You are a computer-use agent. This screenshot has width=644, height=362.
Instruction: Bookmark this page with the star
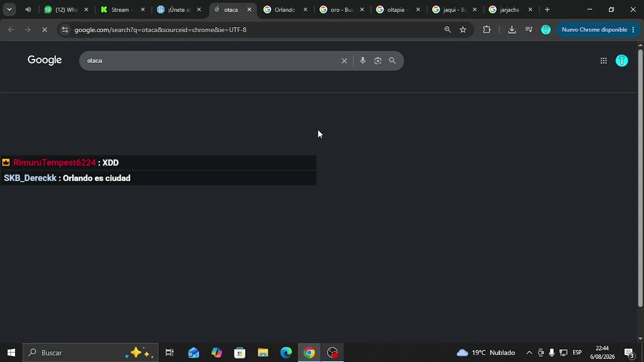click(463, 30)
